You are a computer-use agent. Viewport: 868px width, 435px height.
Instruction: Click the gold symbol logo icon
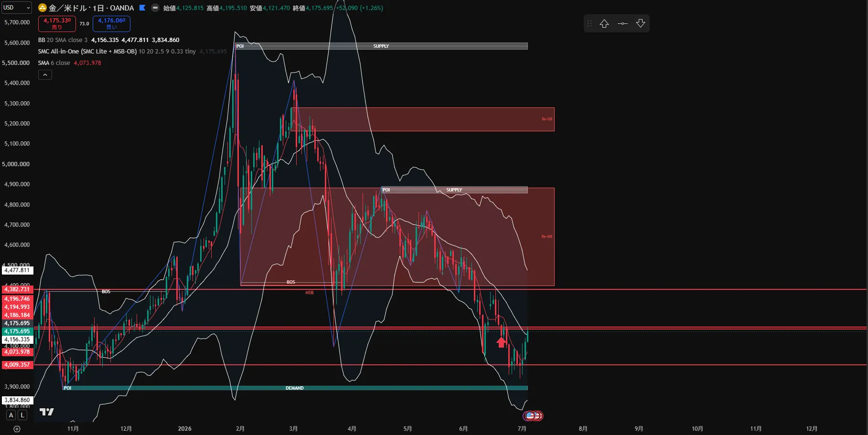[43, 8]
